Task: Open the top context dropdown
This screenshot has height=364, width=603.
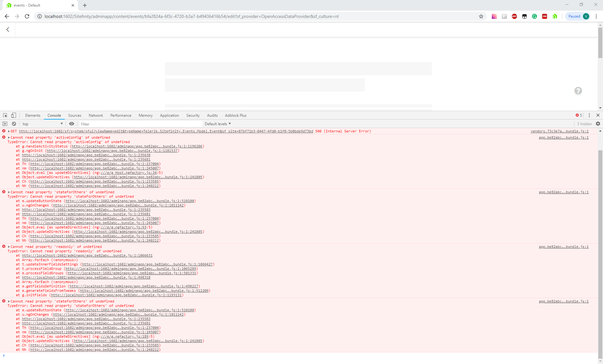Action: (42, 124)
